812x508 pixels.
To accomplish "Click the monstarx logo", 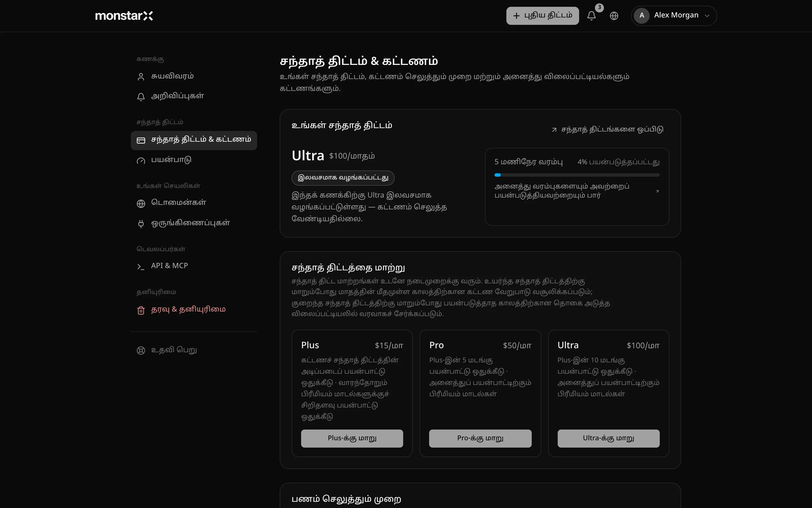I will tap(124, 16).
